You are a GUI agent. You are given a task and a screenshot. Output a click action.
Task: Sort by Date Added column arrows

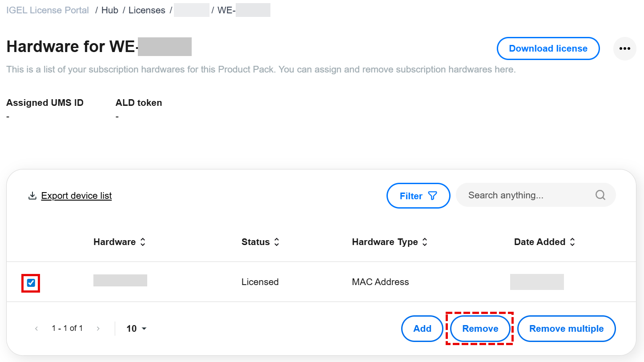tap(572, 242)
